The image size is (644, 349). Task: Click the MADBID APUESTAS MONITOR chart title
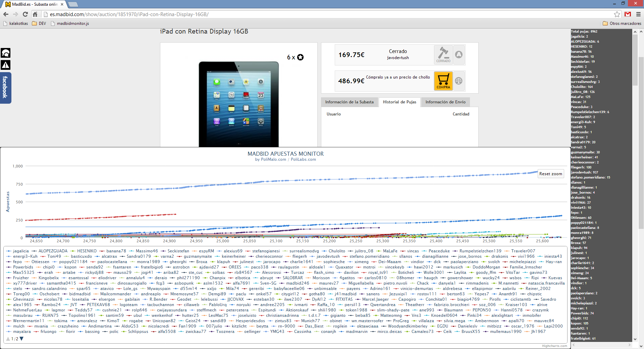[x=285, y=154]
